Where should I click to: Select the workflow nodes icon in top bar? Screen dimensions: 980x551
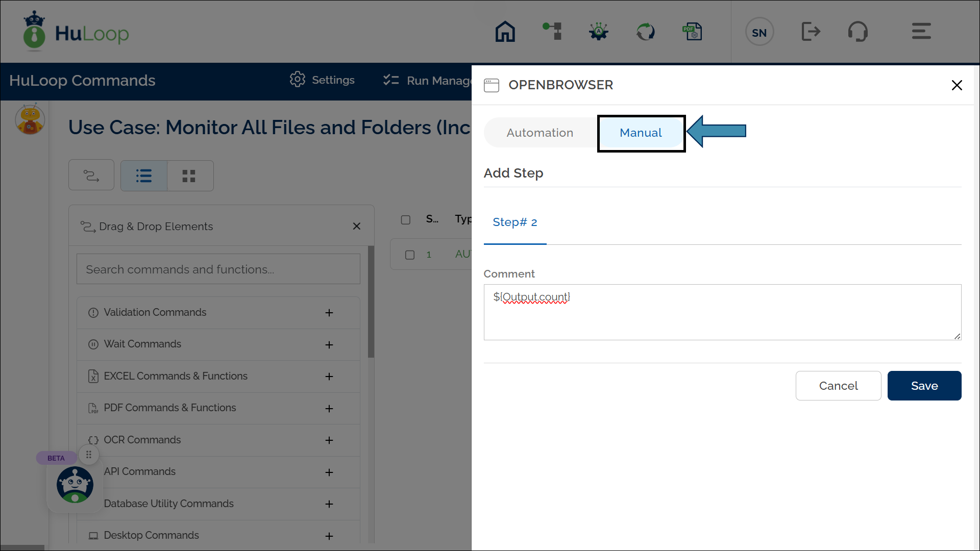coord(552,31)
